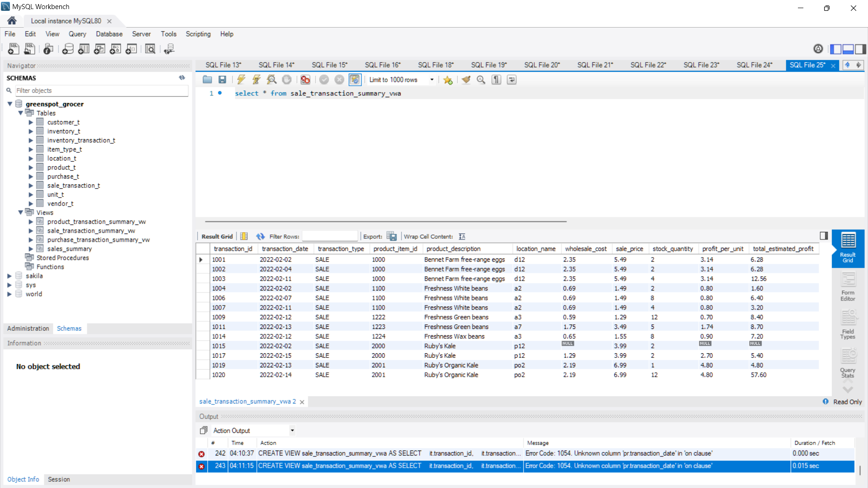The height and width of the screenshot is (488, 868).
Task: Toggle result set side panel icon
Action: tap(824, 236)
